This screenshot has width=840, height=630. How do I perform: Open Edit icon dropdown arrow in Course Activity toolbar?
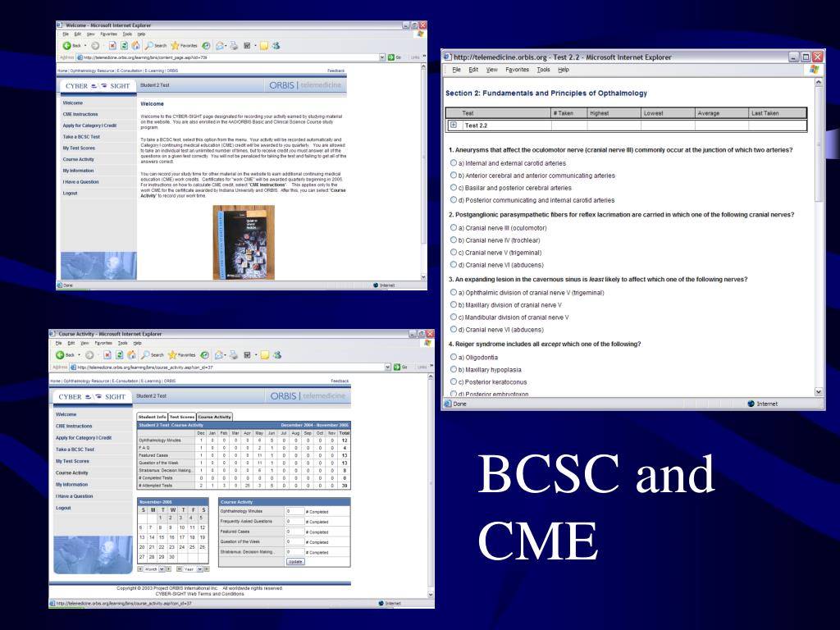pyautogui.click(x=256, y=355)
